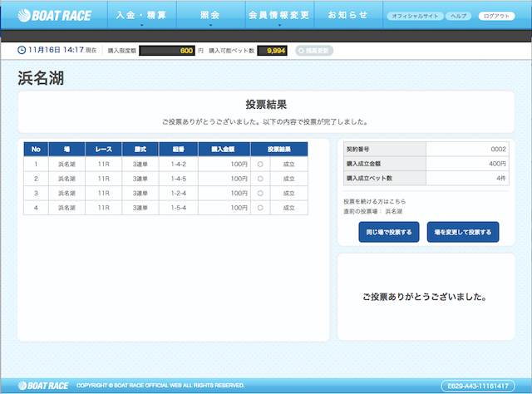Image resolution: width=532 pixels, height=394 pixels.
Task: Click the 組番 cell 1-4-5
Action: (x=179, y=179)
